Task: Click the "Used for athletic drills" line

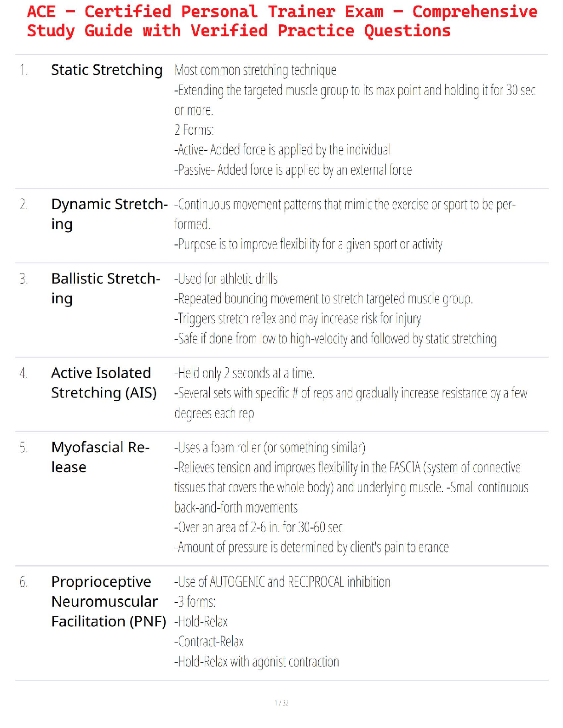Action: pos(226,279)
